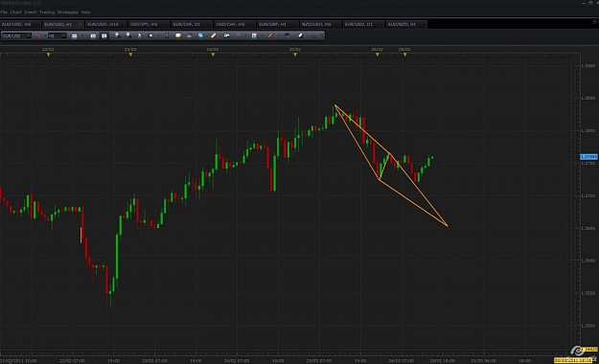Screen dimensions: 599x364
Task: Click the 23/02 yellow date marker
Action: [130, 55]
